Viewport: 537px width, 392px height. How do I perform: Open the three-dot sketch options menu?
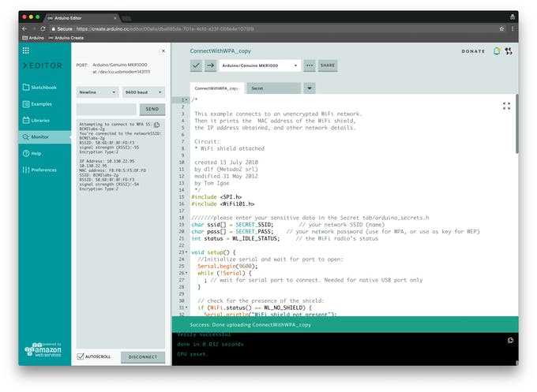click(310, 65)
